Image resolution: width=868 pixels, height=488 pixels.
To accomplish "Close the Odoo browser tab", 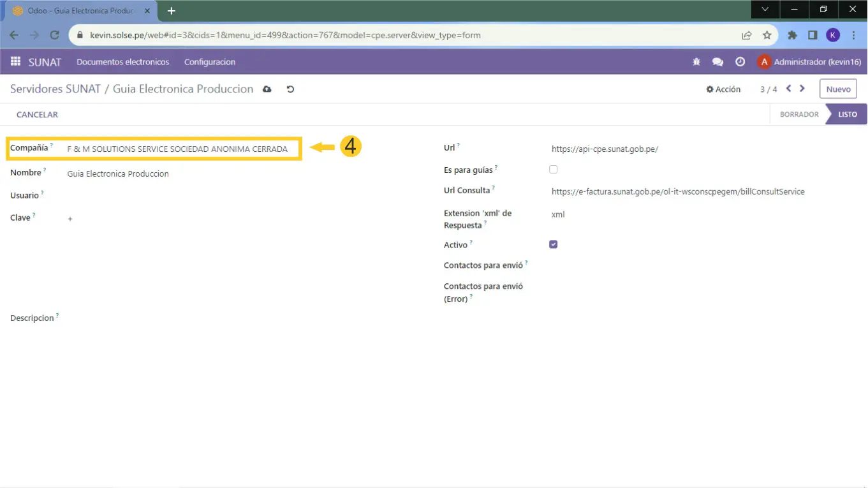I will [147, 11].
